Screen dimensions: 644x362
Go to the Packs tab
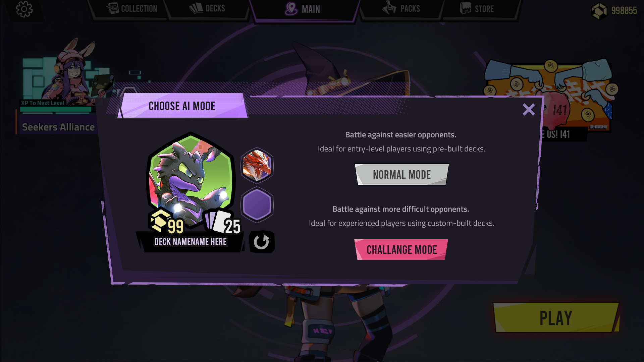401,9
